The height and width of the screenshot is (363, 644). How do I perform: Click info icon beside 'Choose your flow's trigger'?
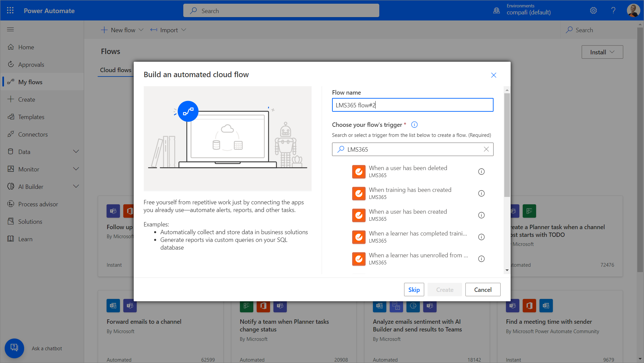point(414,125)
